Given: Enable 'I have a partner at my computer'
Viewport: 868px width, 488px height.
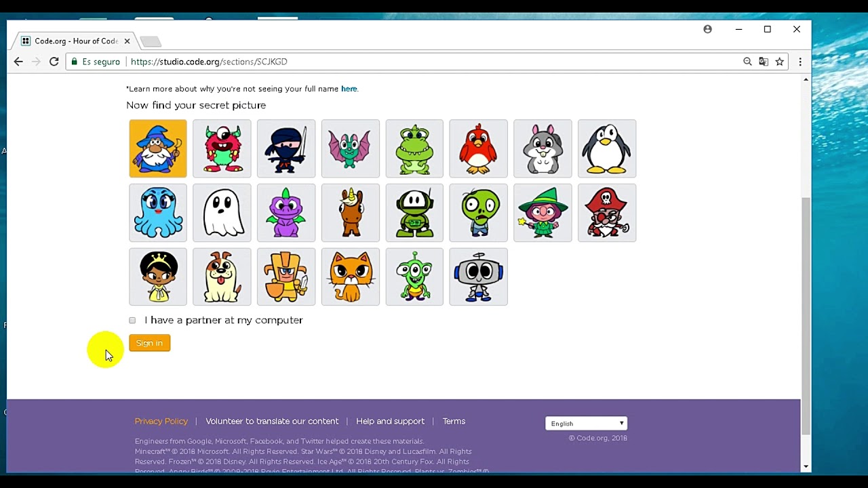Looking at the screenshot, I should 132,321.
